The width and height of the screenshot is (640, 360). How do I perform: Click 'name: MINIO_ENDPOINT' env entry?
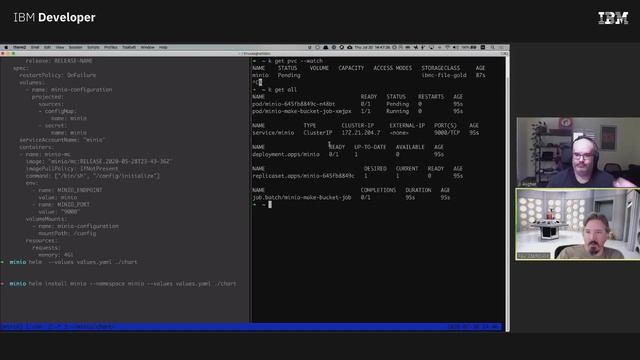(x=70, y=190)
